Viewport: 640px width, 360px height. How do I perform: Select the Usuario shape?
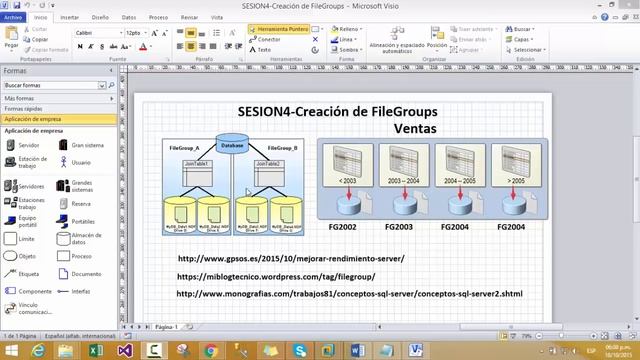75,162
